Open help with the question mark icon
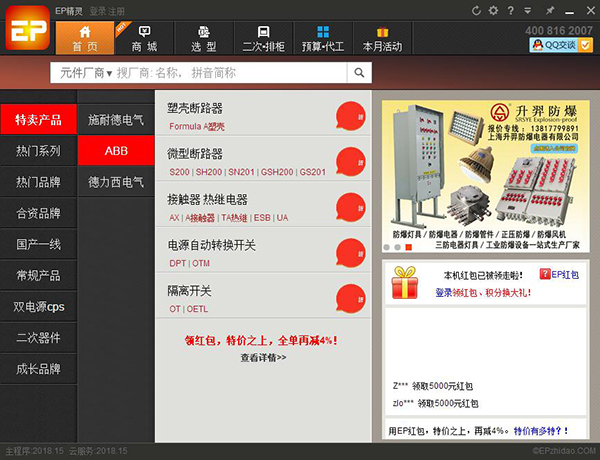Viewport: 600px width, 460px height. [509, 10]
